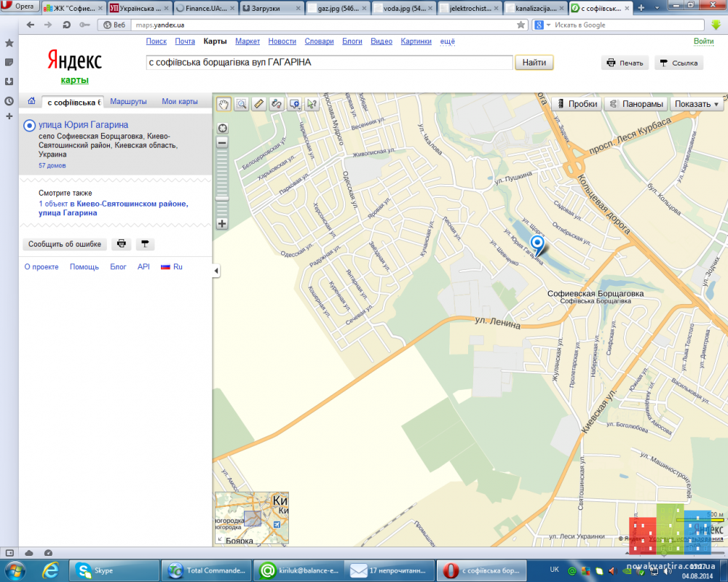
Task: Open the route building tool on the map
Action: (x=277, y=104)
